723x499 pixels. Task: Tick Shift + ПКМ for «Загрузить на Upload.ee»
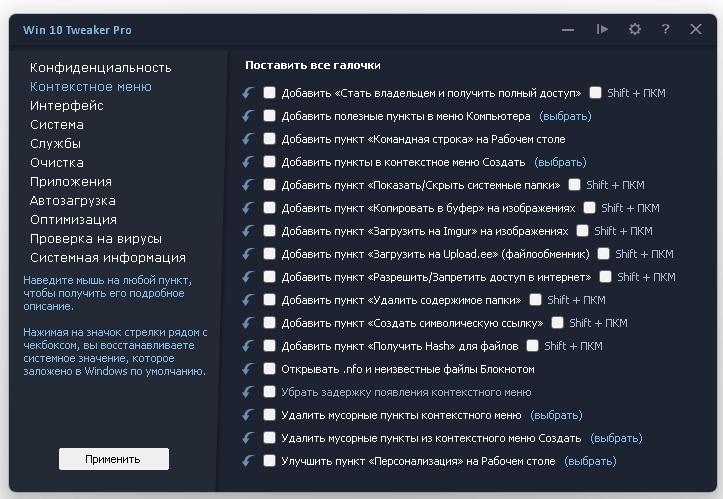pyautogui.click(x=604, y=254)
